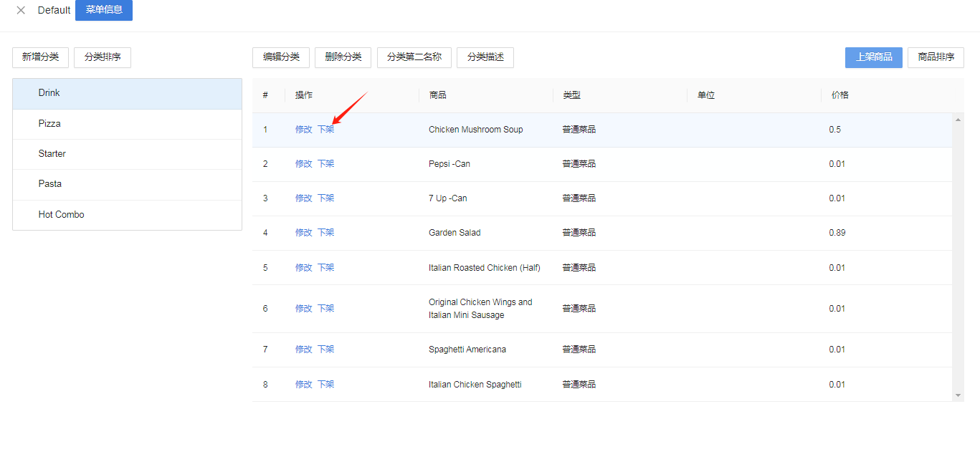980x462 pixels.
Task: Click the 新增分类 button
Action: coord(41,57)
